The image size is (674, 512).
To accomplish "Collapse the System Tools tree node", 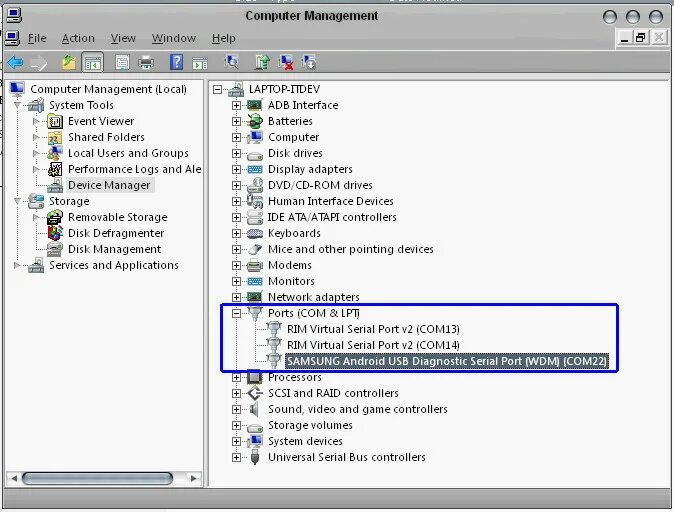I will coord(17,105).
